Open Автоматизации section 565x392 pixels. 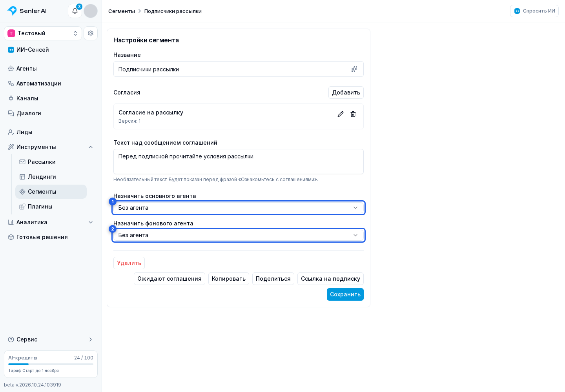click(x=51, y=83)
